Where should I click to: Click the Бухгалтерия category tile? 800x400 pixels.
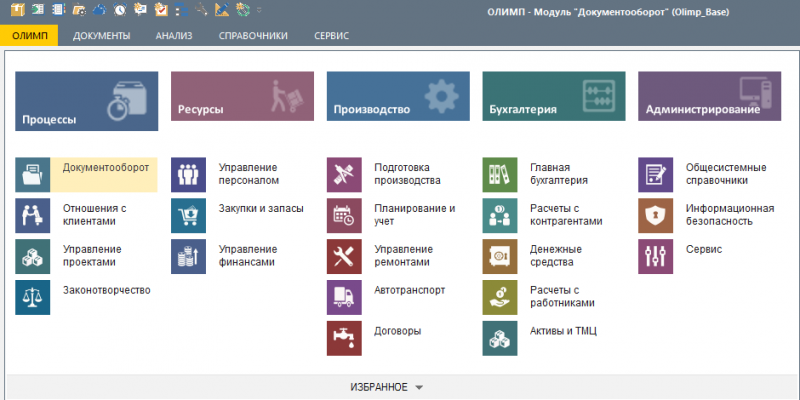tap(554, 96)
